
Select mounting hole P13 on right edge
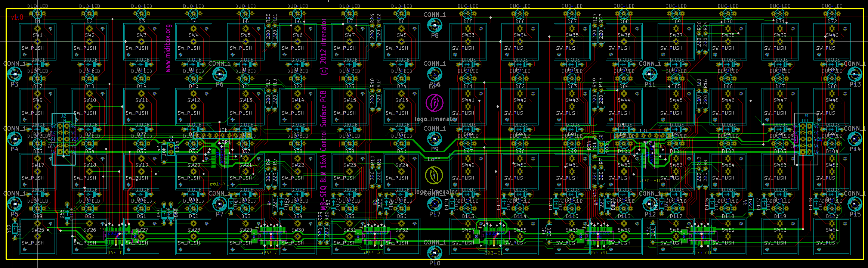[x=855, y=75]
